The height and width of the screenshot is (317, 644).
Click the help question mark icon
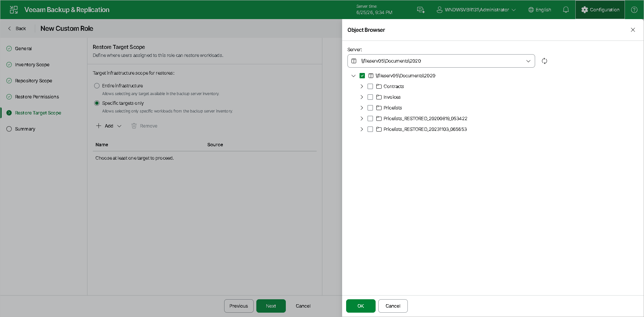coord(634,10)
